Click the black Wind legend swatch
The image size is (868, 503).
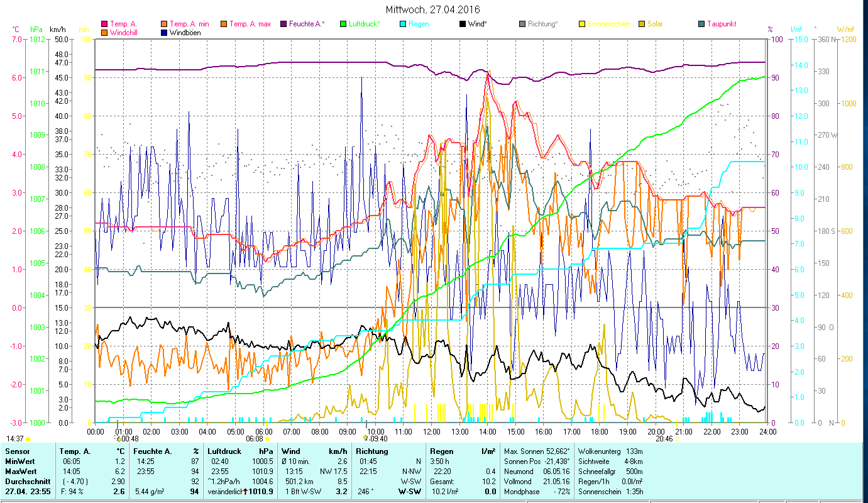[463, 24]
